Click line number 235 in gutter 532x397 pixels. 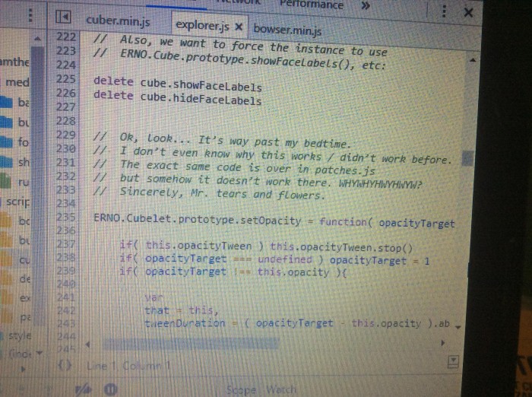tap(66, 217)
